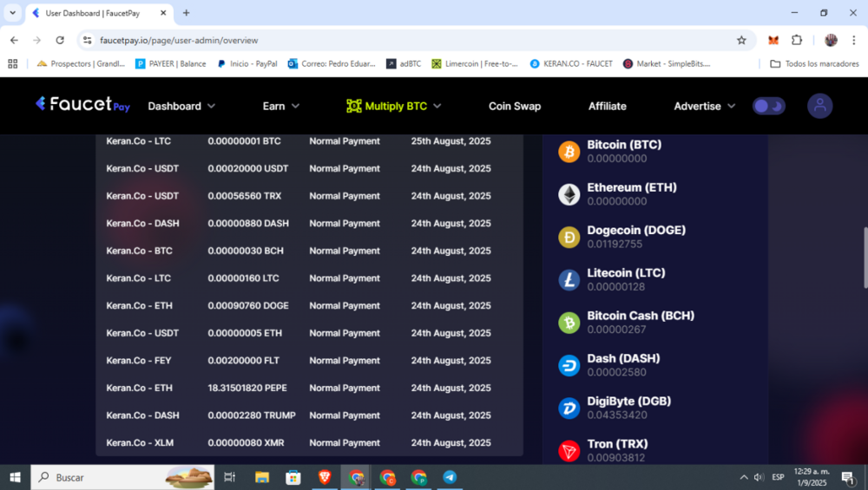The width and height of the screenshot is (868, 490).
Task: Click the FaucetPay logo link
Action: coord(83,104)
